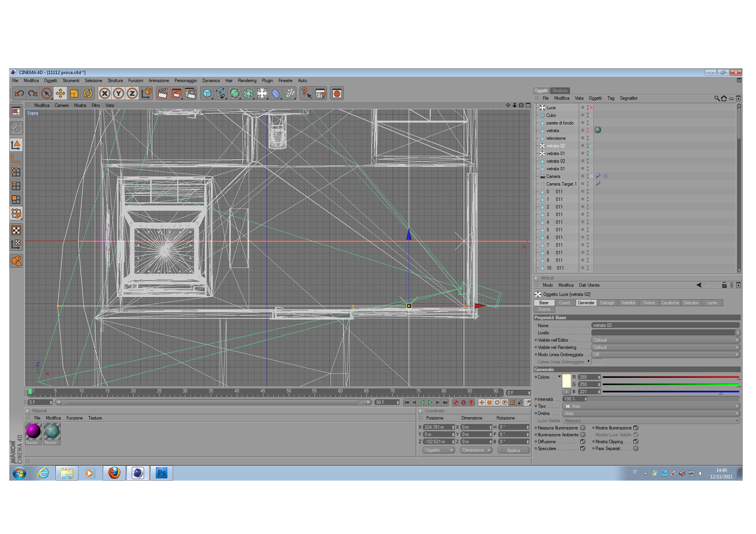
Task: Switch to the Dettagli tab
Action: 606,303
